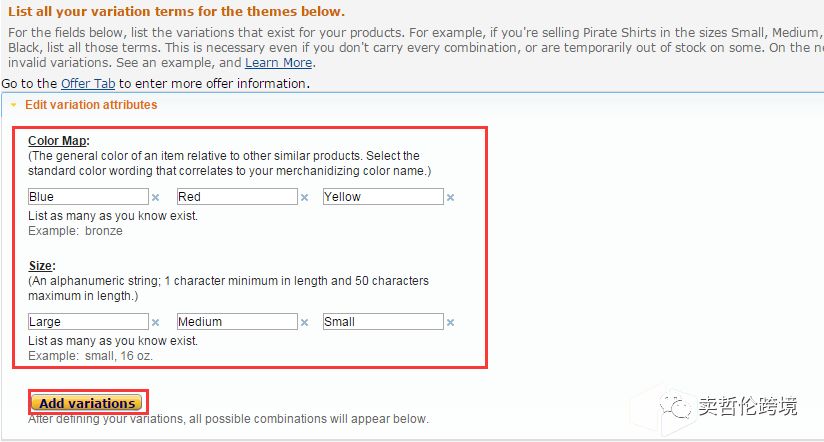Toggle the Edit variation attributes heading

click(91, 105)
